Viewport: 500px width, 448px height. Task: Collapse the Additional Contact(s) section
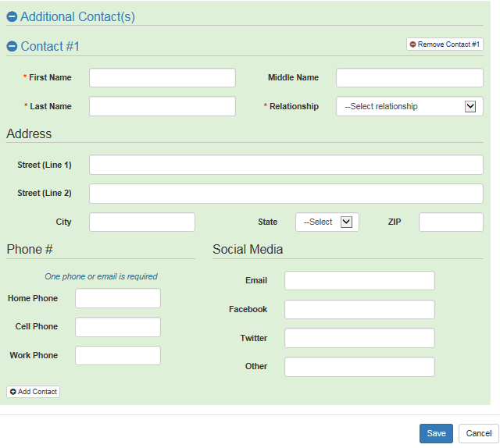point(12,17)
